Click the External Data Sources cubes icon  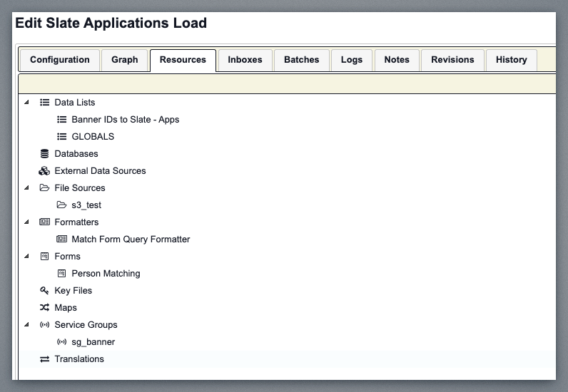tap(44, 171)
